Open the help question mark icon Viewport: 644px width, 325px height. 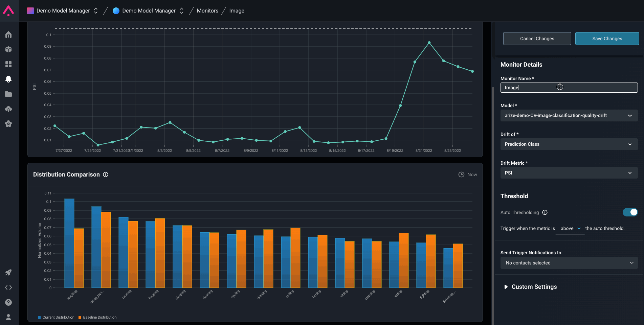(x=8, y=302)
